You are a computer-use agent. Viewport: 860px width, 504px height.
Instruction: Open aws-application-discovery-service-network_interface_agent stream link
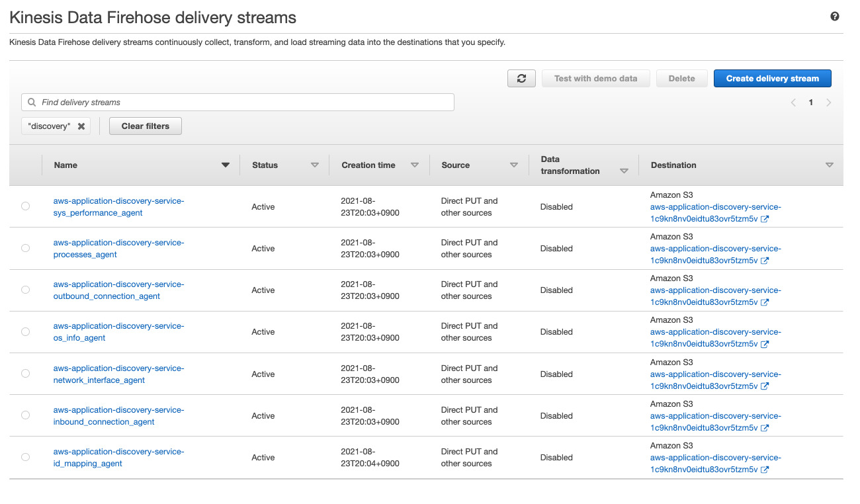[119, 374]
